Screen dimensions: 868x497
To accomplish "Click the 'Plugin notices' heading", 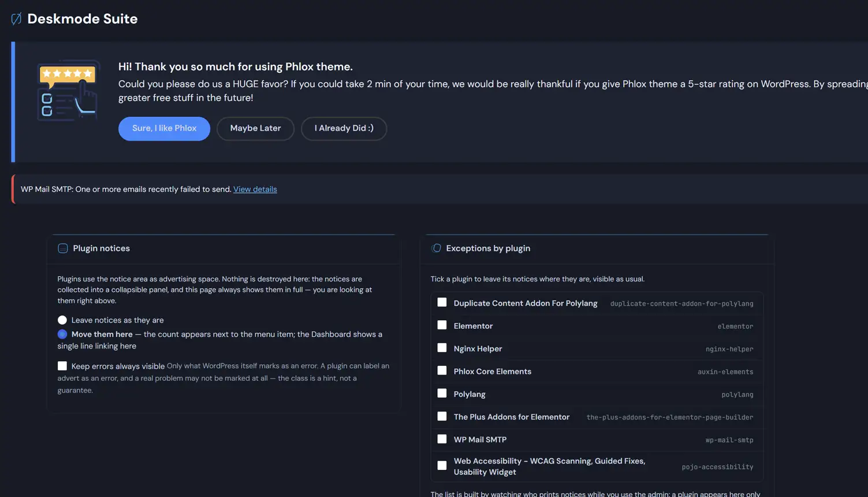I will [101, 248].
